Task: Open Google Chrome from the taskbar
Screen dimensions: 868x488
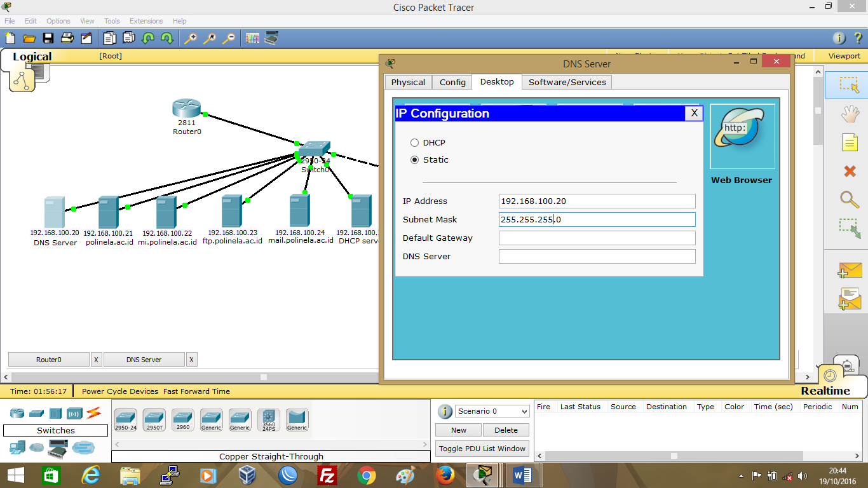Action: 366,475
